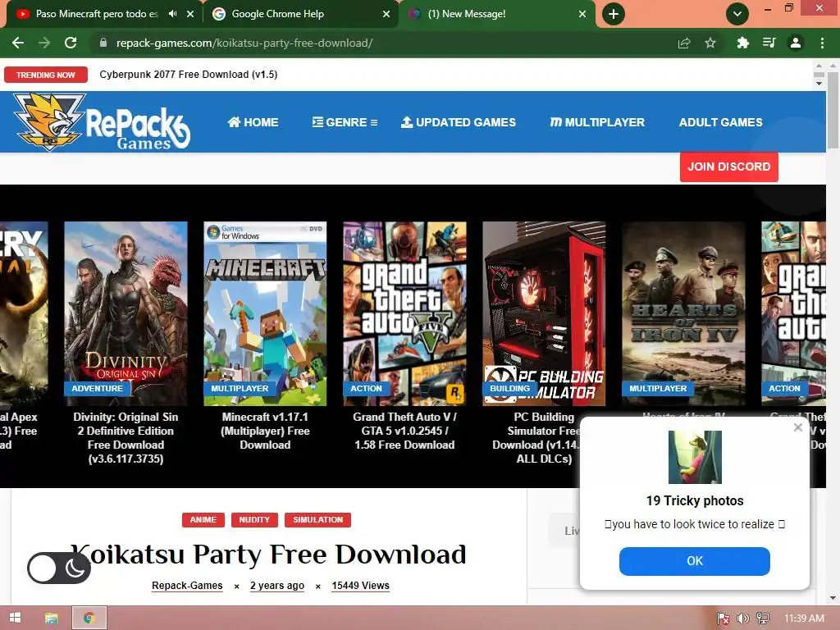This screenshot has width=840, height=630.
Task: Click the RePack Games logo
Action: pos(102,122)
